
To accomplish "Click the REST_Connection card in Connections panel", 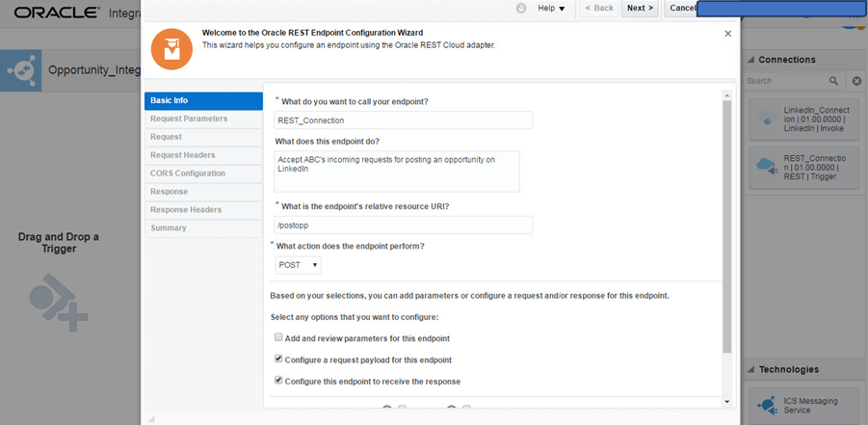I will (x=803, y=168).
